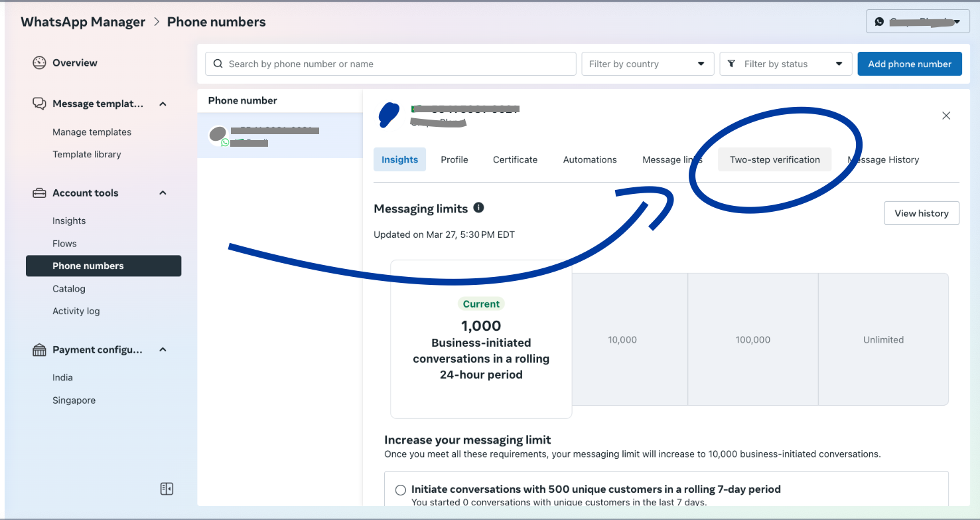Screen dimensions: 980x520
Task: Switch to the Insights tab
Action: point(399,159)
